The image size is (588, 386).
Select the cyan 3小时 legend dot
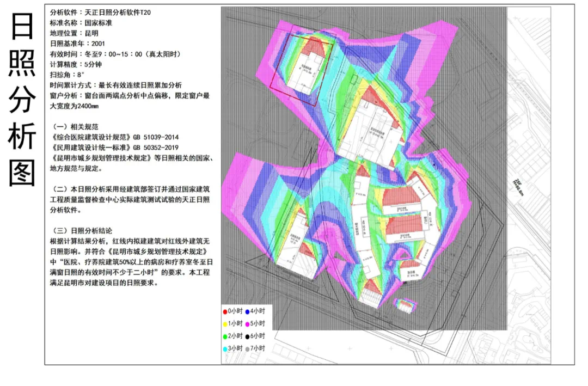click(225, 349)
